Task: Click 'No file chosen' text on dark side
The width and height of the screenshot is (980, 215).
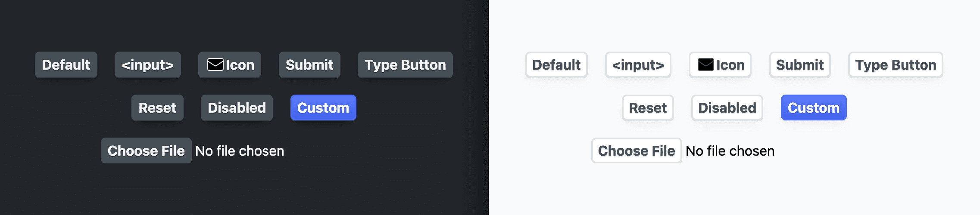Action: pos(240,151)
